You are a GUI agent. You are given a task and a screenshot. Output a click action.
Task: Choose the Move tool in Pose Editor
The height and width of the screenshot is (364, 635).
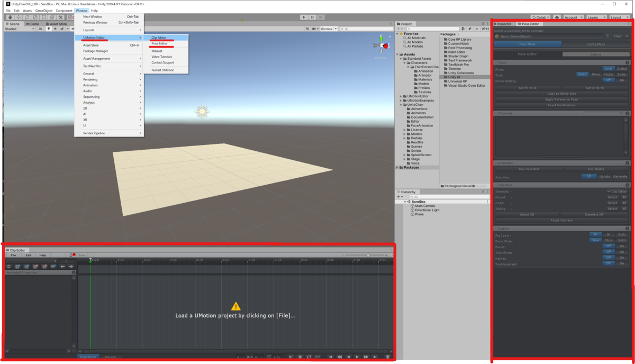click(595, 75)
